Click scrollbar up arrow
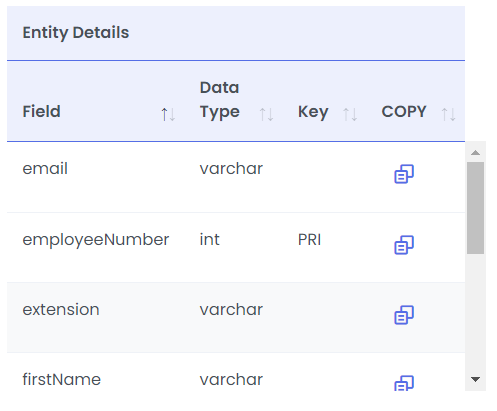 [x=475, y=153]
